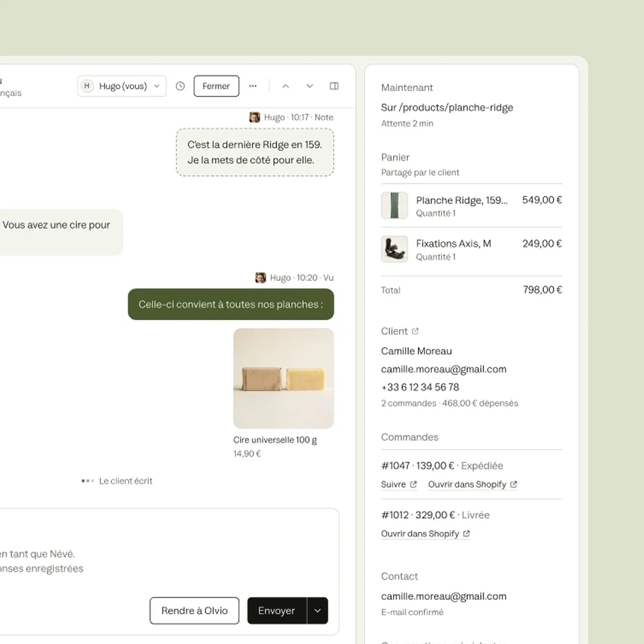Click the green 'Celle-ci convient' message bubble
The width and height of the screenshot is (644, 644).
231,304
